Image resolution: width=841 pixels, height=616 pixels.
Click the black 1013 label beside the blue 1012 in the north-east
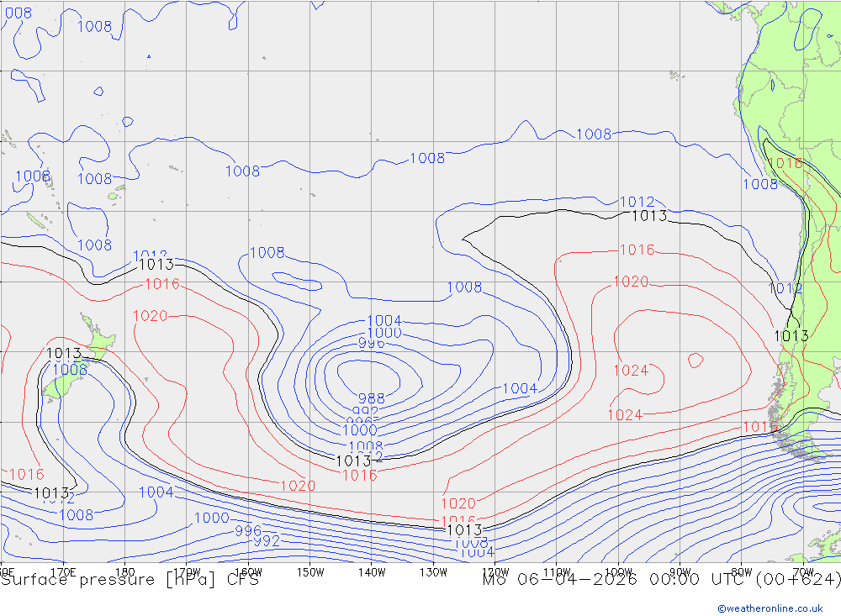pyautogui.click(x=649, y=216)
